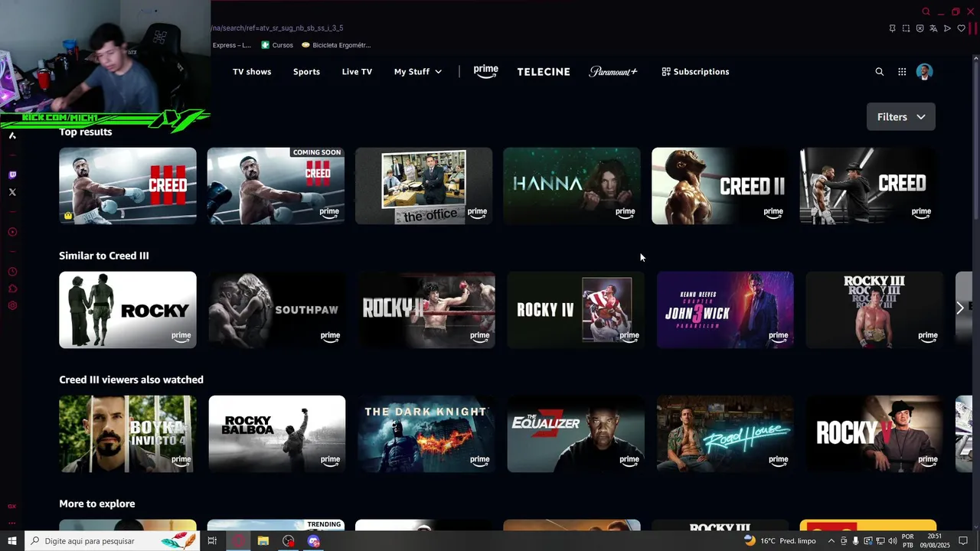Click the Windows Start button

point(12,541)
